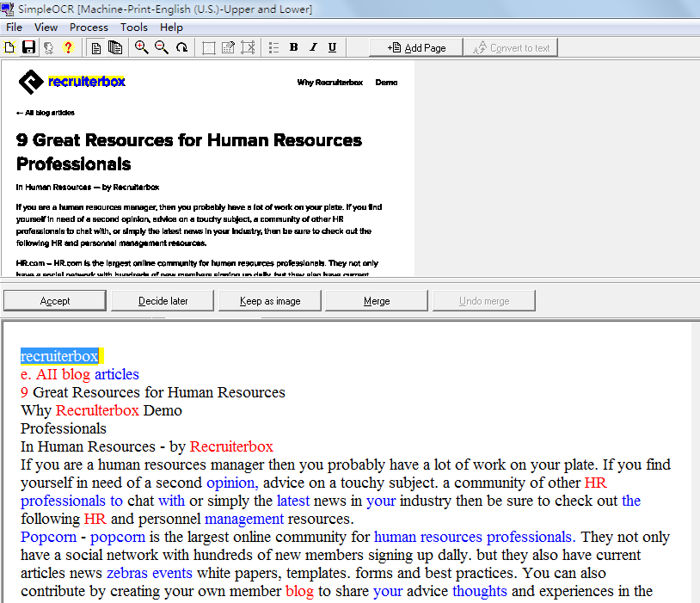
Task: Rotate the page using the arrow icon
Action: pos(181,47)
